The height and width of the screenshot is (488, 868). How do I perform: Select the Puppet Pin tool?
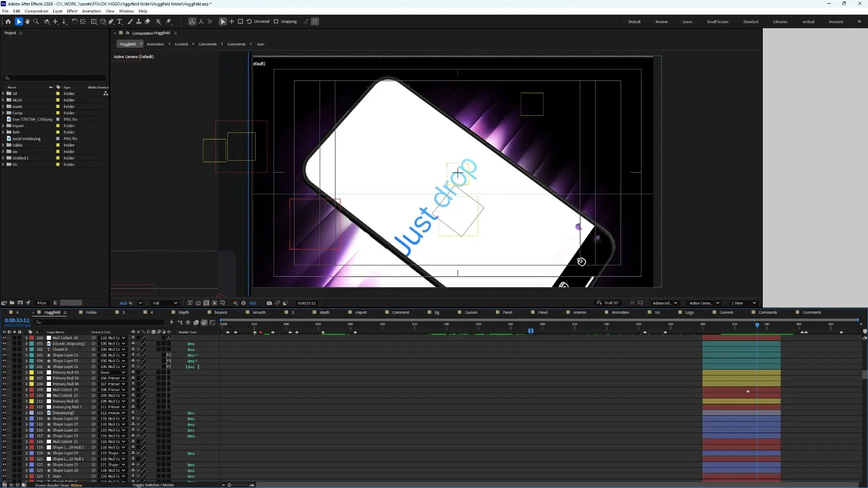169,22
